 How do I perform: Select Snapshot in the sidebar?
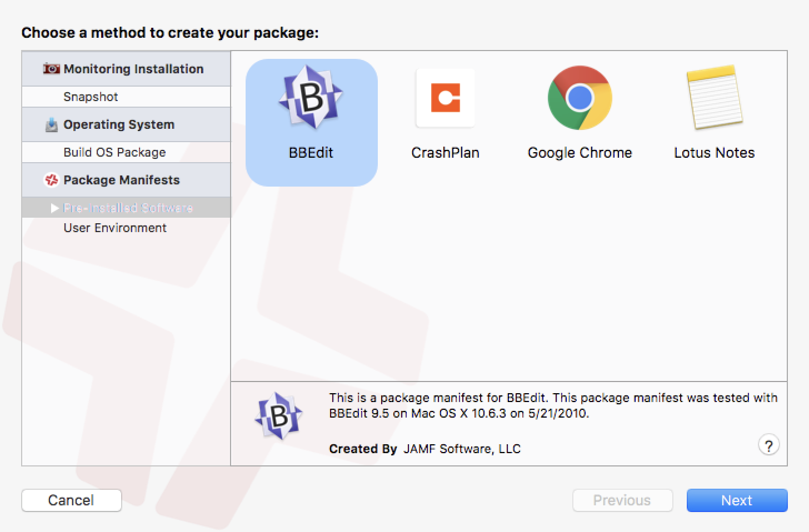(126, 97)
